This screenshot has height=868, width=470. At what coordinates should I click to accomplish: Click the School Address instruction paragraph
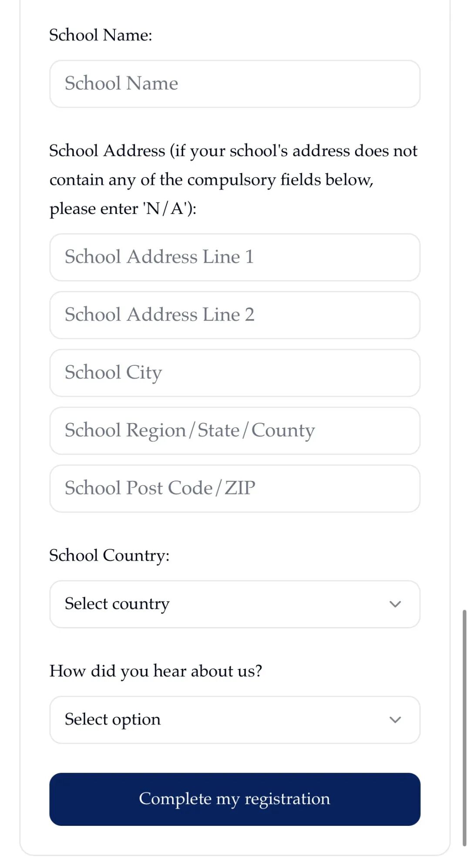233,180
